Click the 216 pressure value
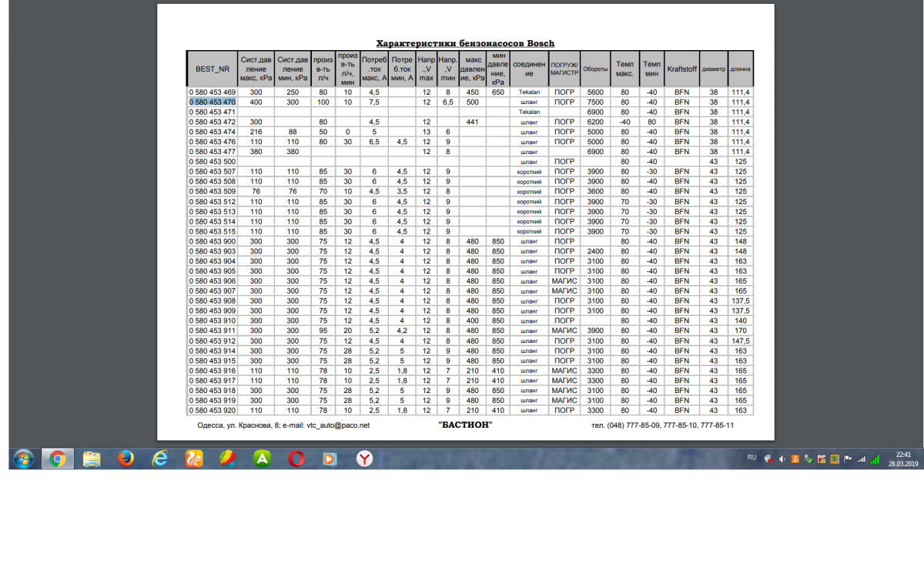The image size is (924, 578). [256, 132]
